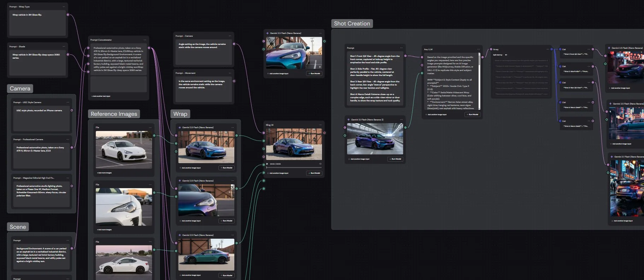Click output port of Shot 1 Front 3/4 List

(593, 49)
